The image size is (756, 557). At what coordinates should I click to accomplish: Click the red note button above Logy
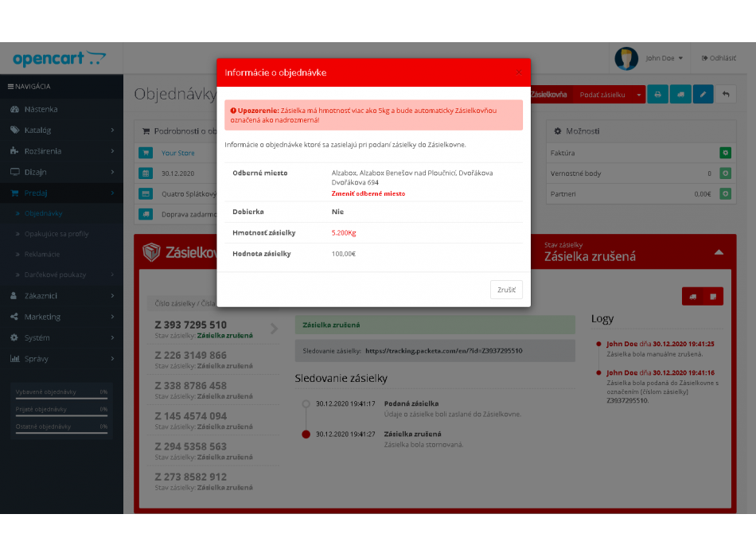(713, 297)
